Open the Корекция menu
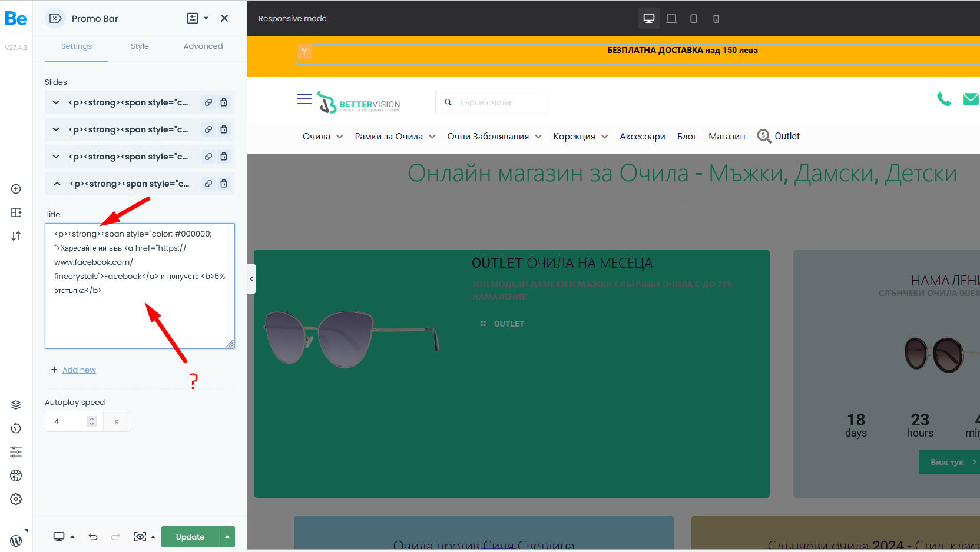Viewport: 980px width, 552px height. pyautogui.click(x=581, y=137)
